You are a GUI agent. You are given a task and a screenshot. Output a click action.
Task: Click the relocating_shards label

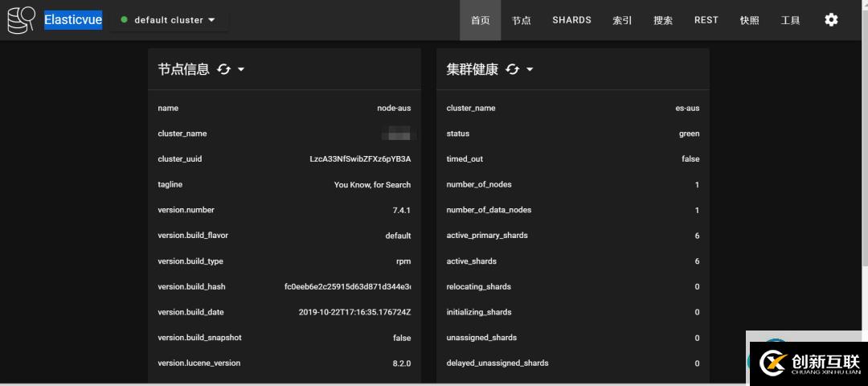click(479, 286)
